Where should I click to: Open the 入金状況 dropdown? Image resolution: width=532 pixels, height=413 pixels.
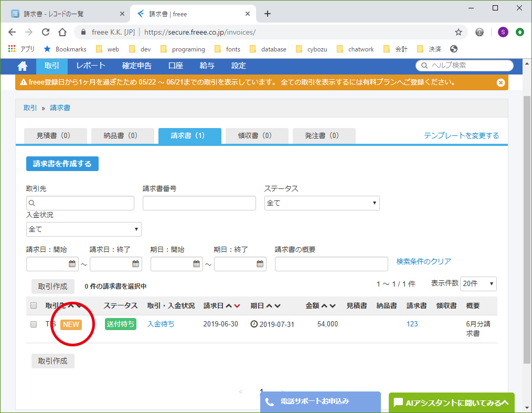coord(84,229)
